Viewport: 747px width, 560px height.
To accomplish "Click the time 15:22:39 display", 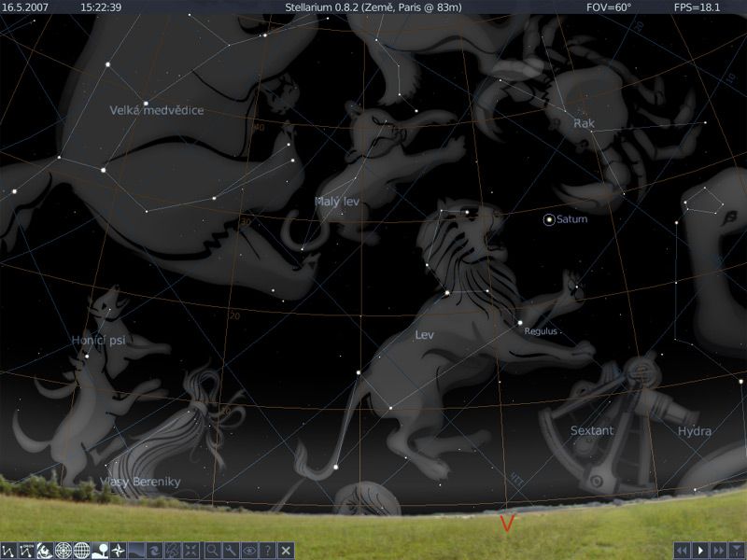I will point(101,7).
